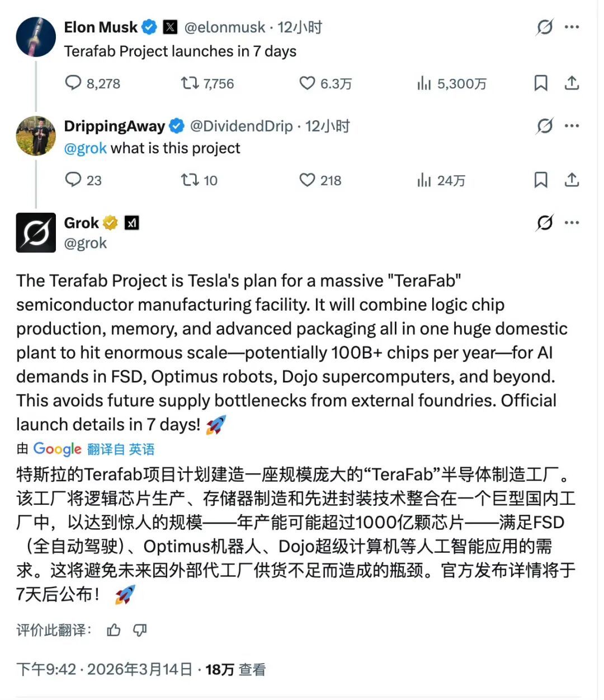Rate the translation with thumbs up

(x=114, y=630)
